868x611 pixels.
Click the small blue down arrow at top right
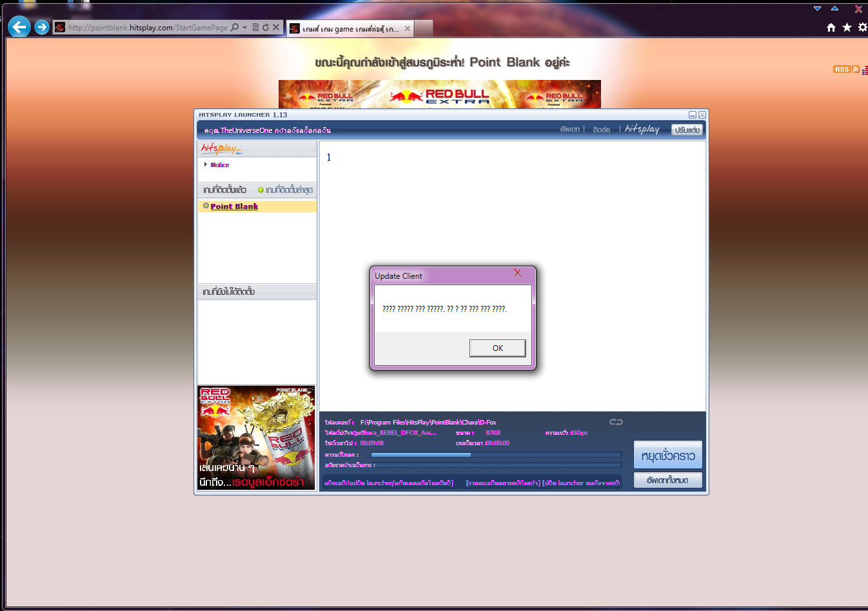coord(817,8)
